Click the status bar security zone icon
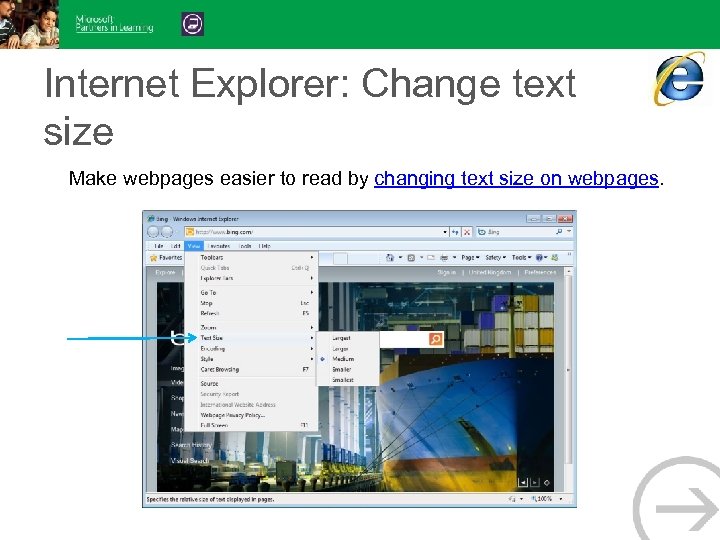The height and width of the screenshot is (540, 720). pyautogui.click(x=512, y=499)
